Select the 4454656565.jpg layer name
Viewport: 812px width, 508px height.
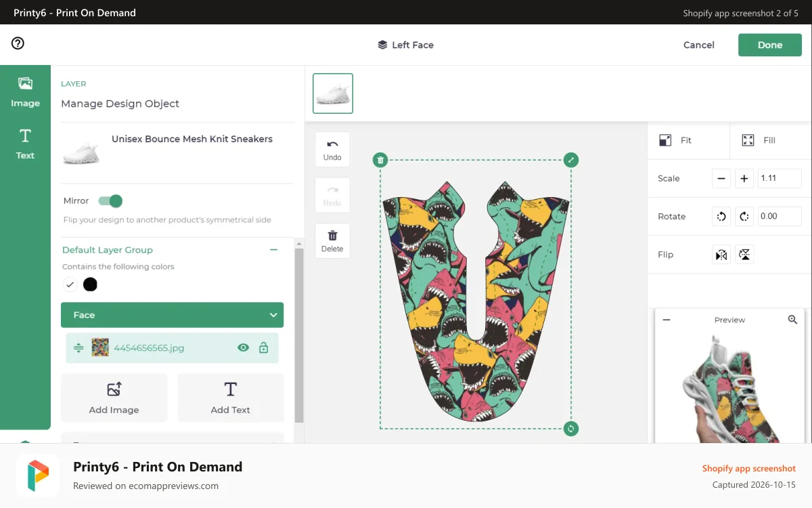149,348
